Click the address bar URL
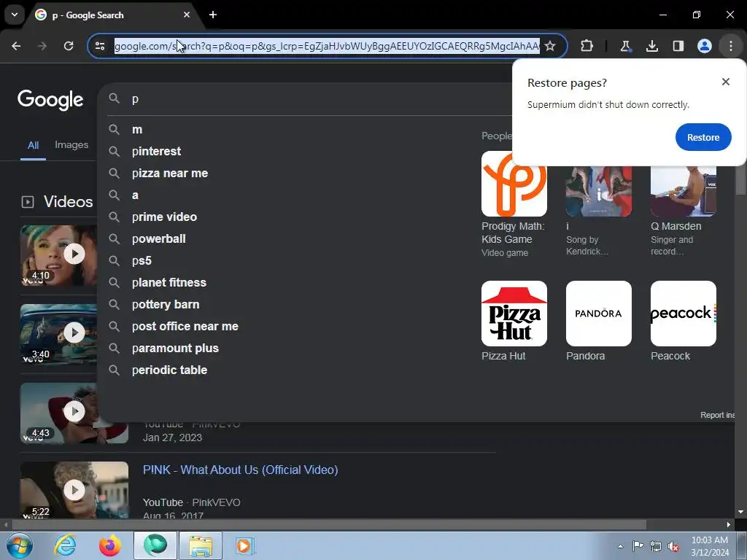The height and width of the screenshot is (560, 747). tap(327, 46)
